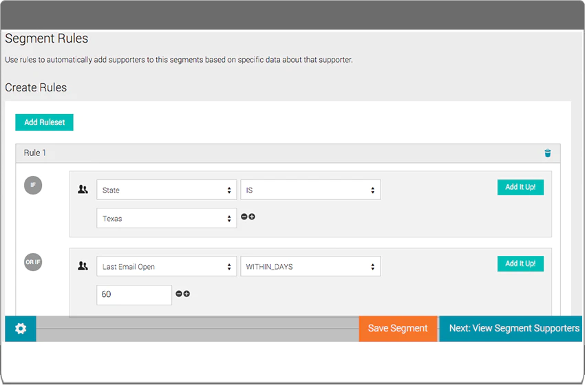
Task: Click Add It Up! for Last Email Open rule
Action: [520, 263]
